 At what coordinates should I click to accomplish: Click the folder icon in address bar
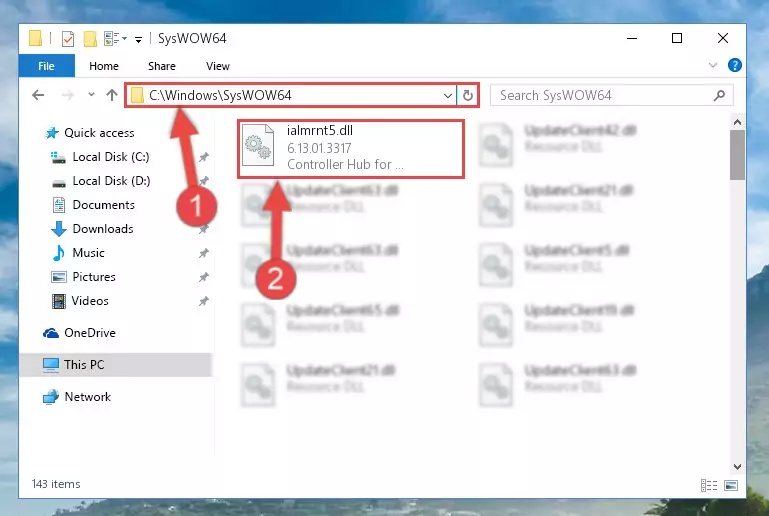[137, 95]
